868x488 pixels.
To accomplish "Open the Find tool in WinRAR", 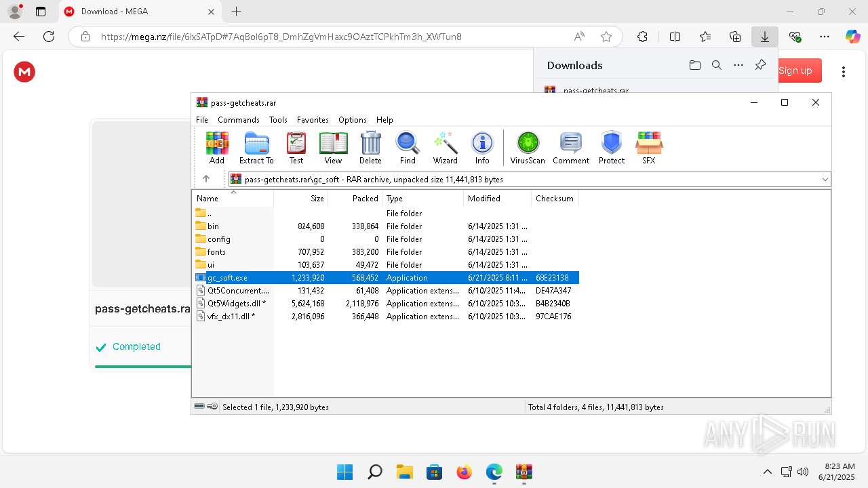I will [x=408, y=148].
